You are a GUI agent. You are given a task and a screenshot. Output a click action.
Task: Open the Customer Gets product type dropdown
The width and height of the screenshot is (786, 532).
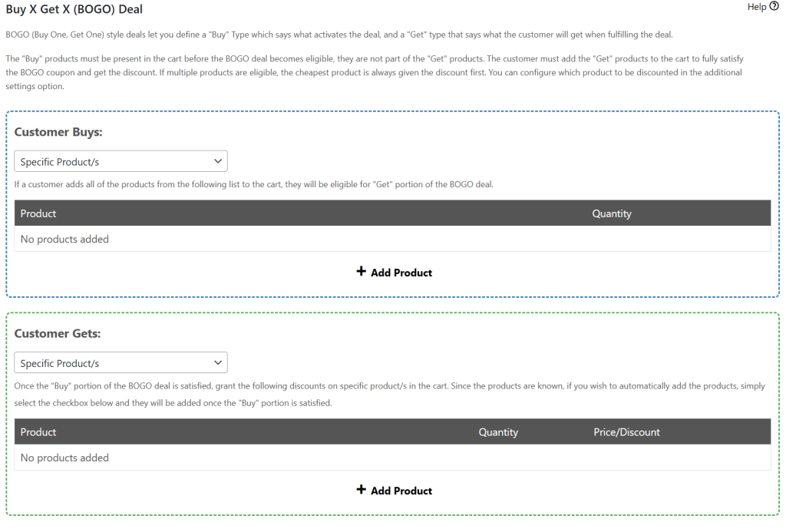[x=120, y=362]
